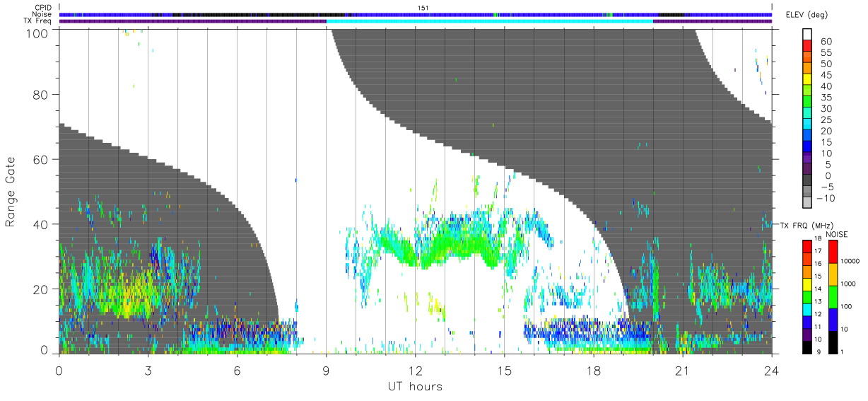Select the CPID value 151
Screen dimensions: 868x401
point(423,8)
